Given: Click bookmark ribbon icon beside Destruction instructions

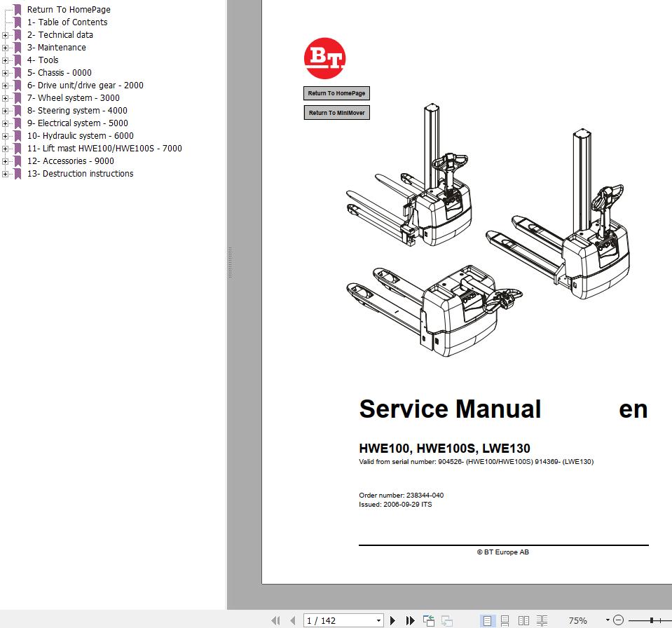Looking at the screenshot, I should [18, 174].
